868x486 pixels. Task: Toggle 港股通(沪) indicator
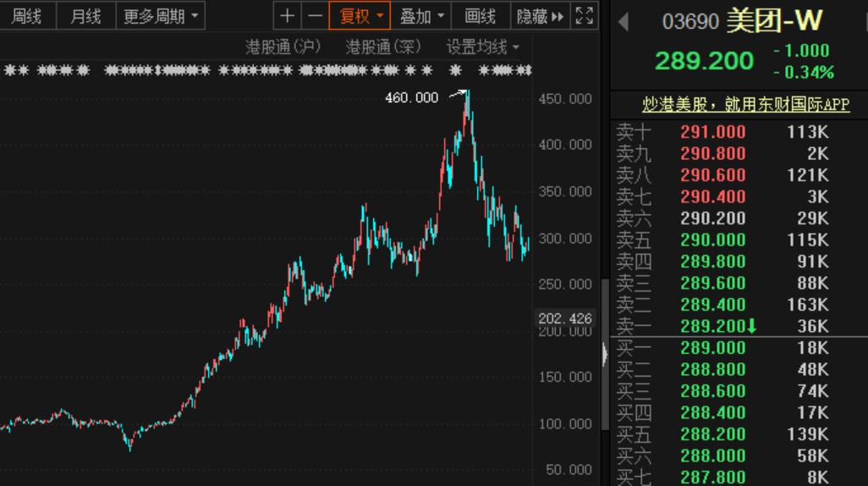click(x=283, y=47)
